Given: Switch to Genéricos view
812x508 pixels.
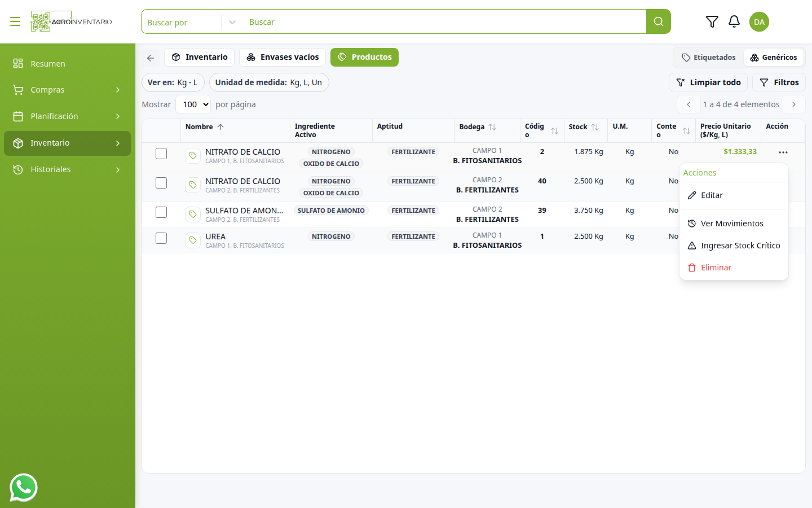Looking at the screenshot, I should click(774, 58).
